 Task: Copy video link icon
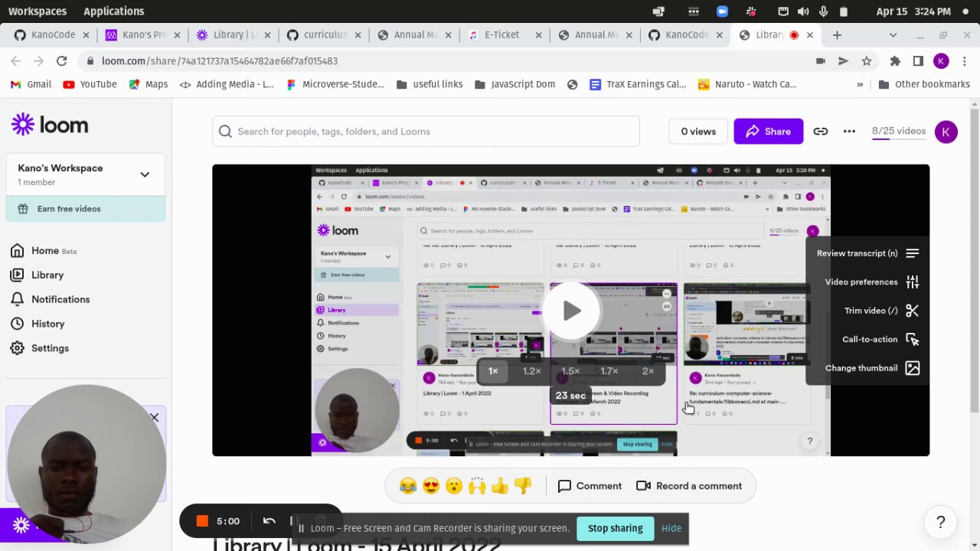click(821, 132)
